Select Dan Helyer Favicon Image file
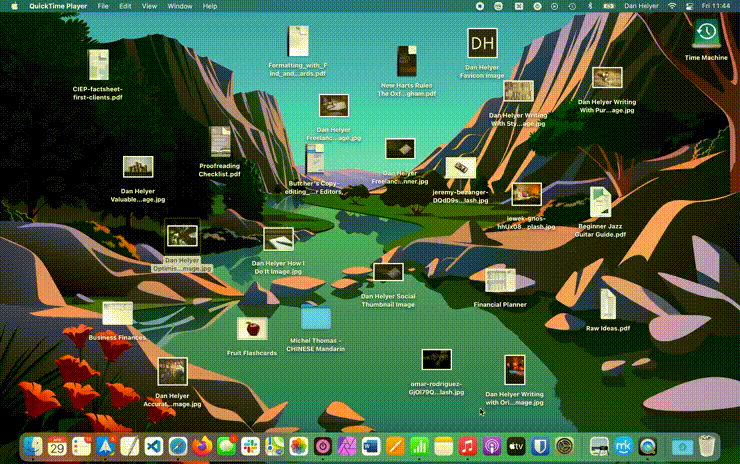Viewport: 740px width, 464px height. coord(482,43)
